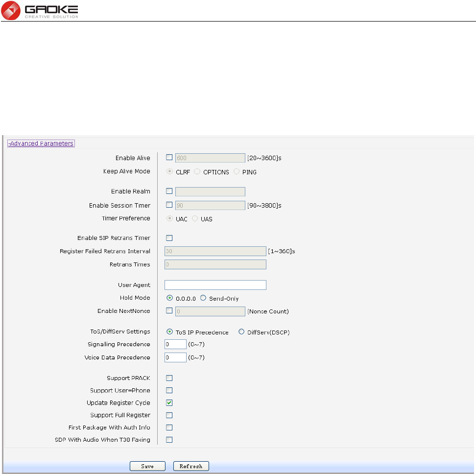Viewport: 476px width, 474px height.
Task: Select CLRF keep alive mode
Action: [x=170, y=171]
